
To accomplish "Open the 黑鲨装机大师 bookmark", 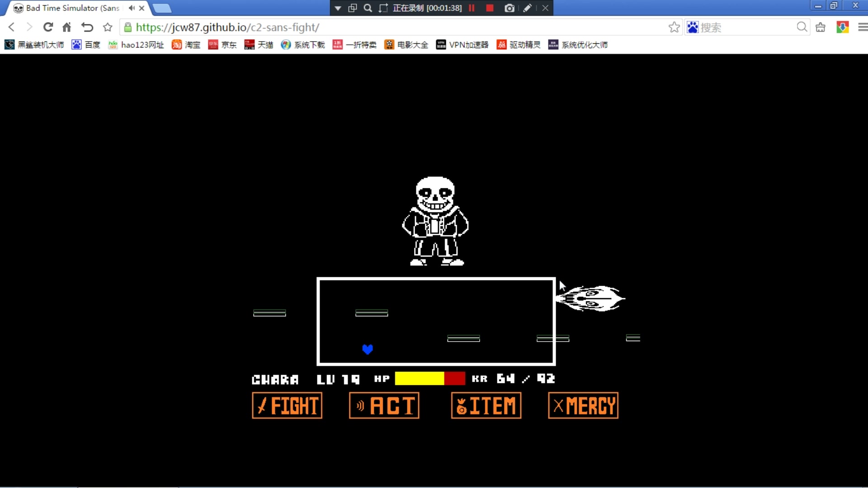I will 34,44.
